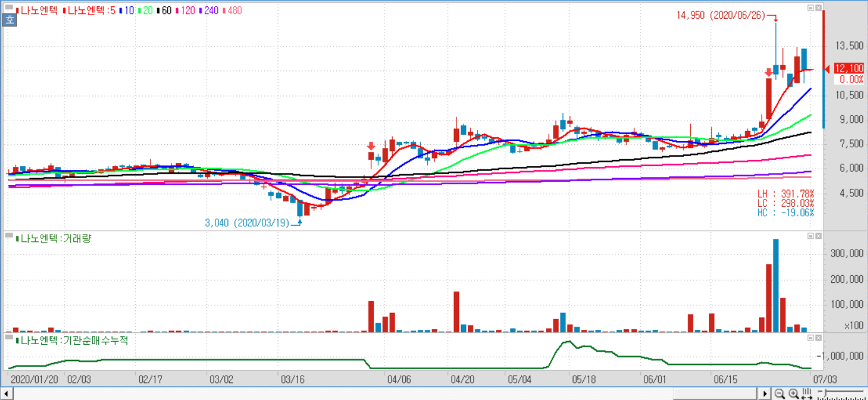The height and width of the screenshot is (400, 868).
Task: Click the 12,100 current price label
Action: coord(849,69)
